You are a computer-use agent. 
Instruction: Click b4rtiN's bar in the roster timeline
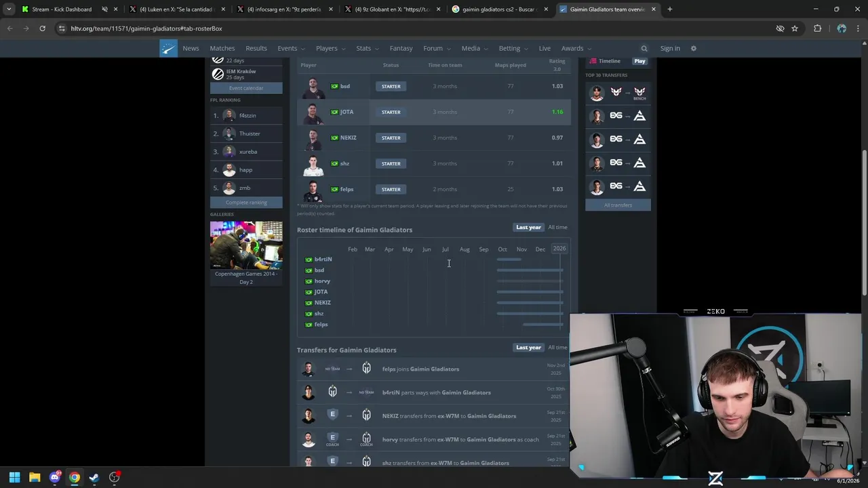pyautogui.click(x=509, y=260)
